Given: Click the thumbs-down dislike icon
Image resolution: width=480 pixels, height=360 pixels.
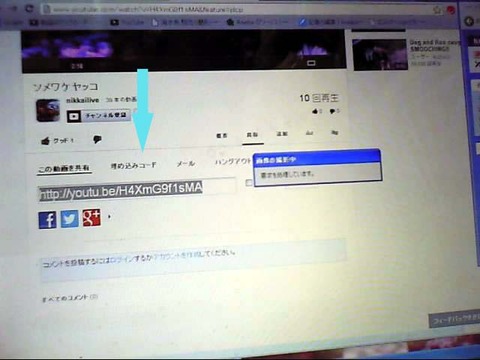Looking at the screenshot, I should click(x=97, y=139).
